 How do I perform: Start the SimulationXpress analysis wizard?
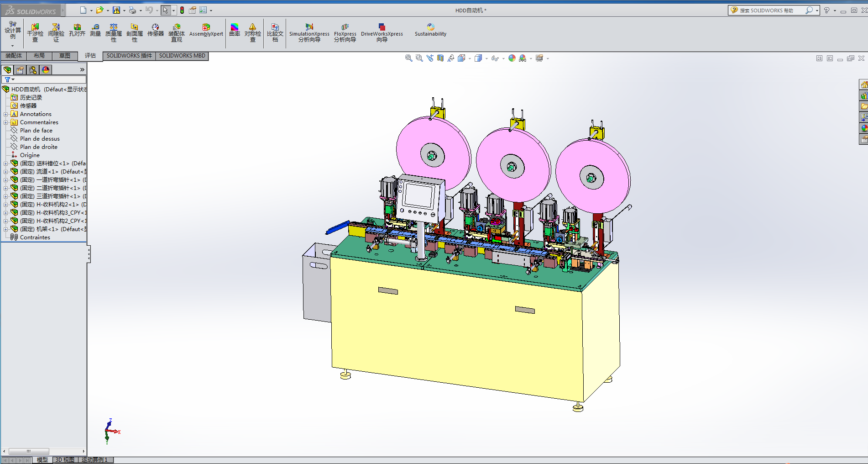(309, 32)
